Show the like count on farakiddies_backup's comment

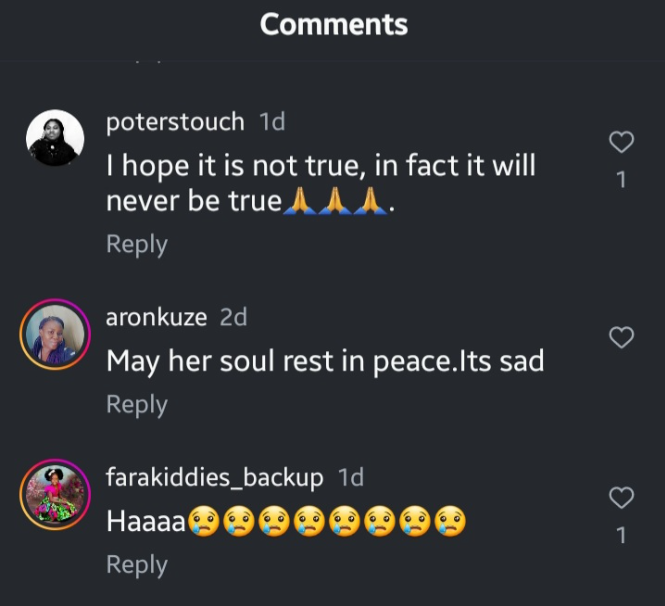(621, 536)
